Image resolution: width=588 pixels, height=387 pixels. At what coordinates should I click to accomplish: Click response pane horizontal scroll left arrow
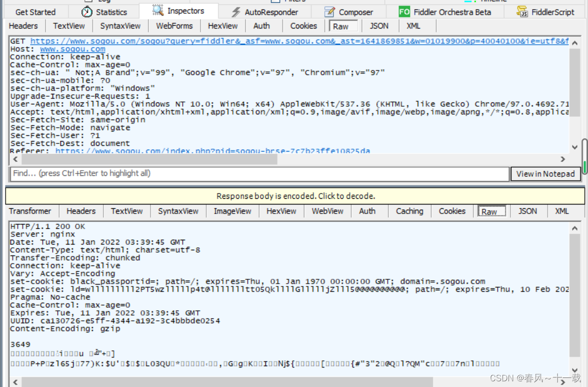coord(15,382)
